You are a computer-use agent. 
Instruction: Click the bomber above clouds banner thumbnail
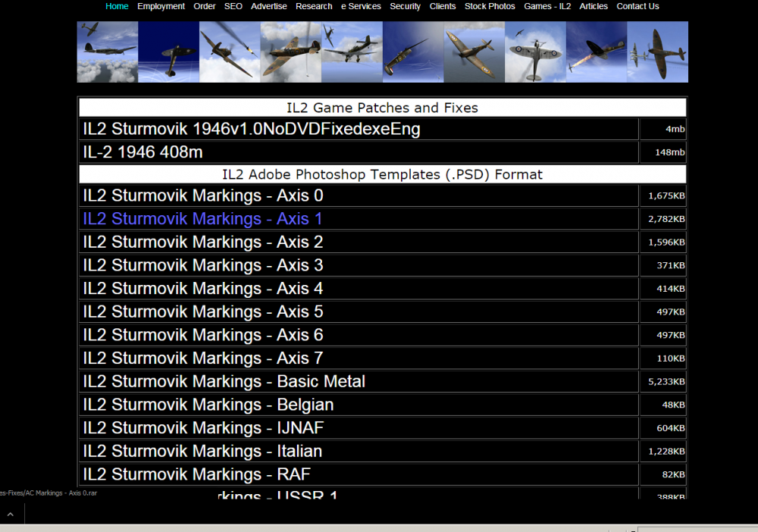108,52
